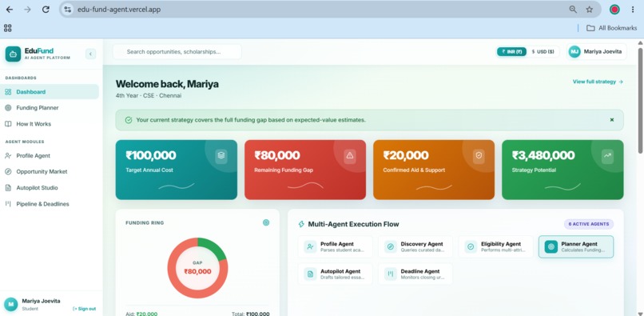Open the Strategy Potential card
Screen dimensions: 644x316
click(563, 170)
